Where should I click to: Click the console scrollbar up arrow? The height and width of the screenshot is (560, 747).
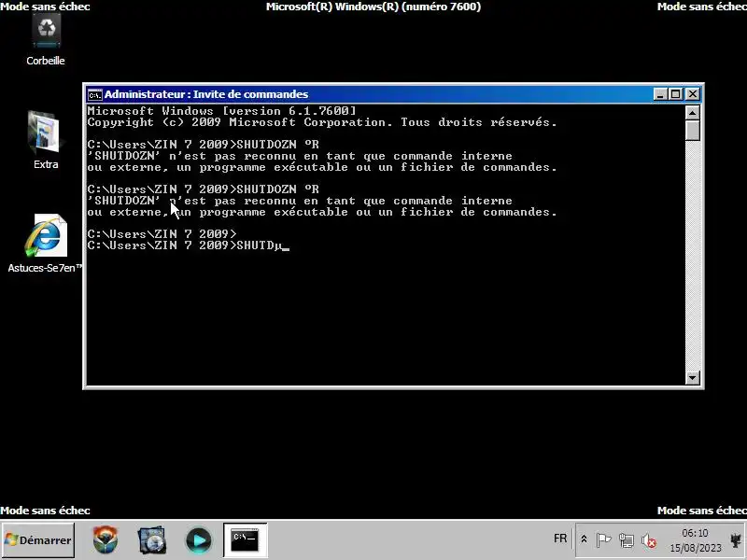(x=692, y=113)
